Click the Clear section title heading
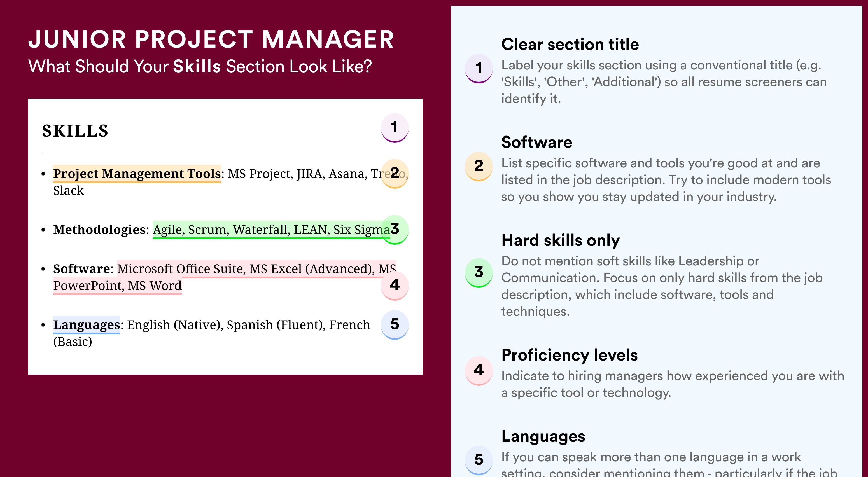 tap(570, 44)
